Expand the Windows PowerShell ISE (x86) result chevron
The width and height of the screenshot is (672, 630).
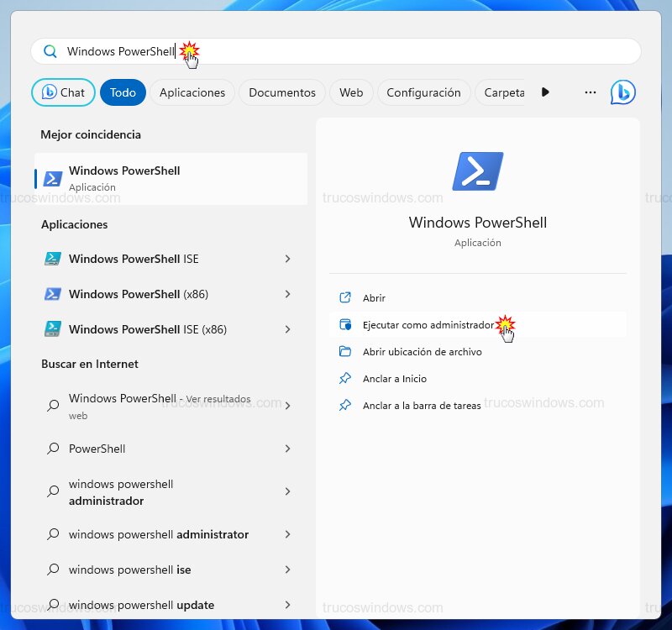click(x=286, y=329)
